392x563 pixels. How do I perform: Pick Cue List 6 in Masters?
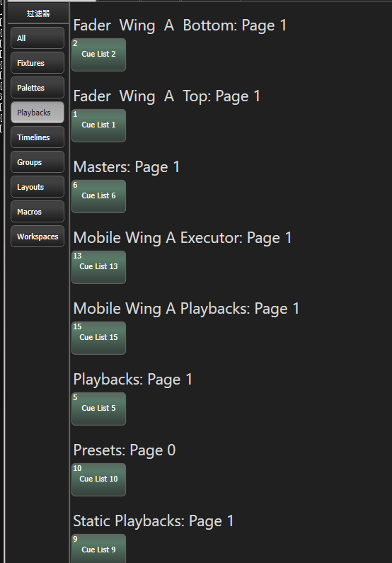(98, 196)
